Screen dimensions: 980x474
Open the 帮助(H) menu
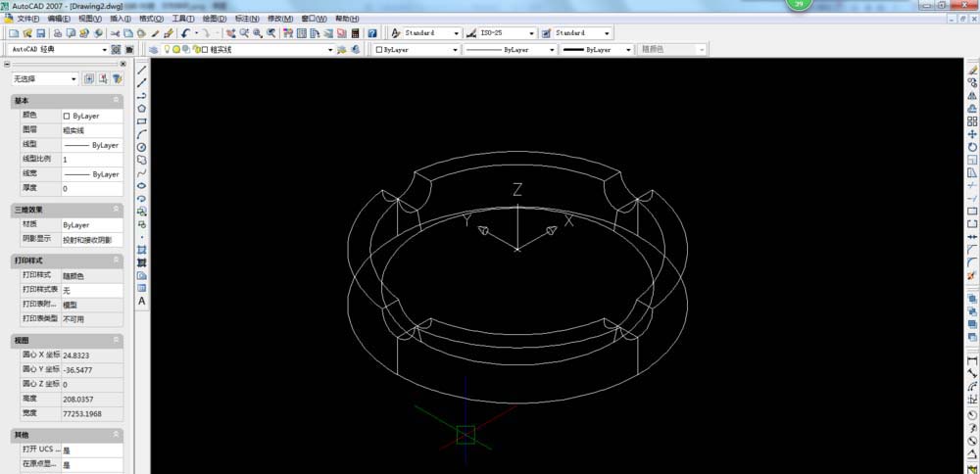(x=347, y=19)
